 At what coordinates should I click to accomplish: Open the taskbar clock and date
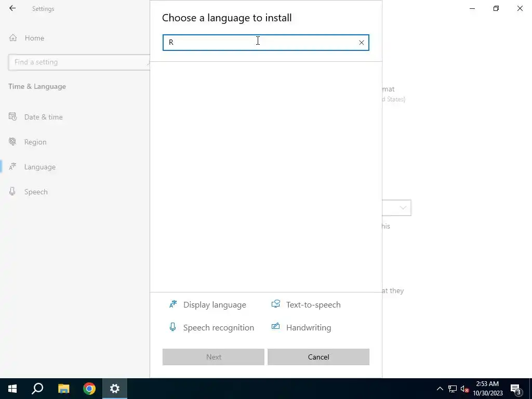(x=487, y=389)
